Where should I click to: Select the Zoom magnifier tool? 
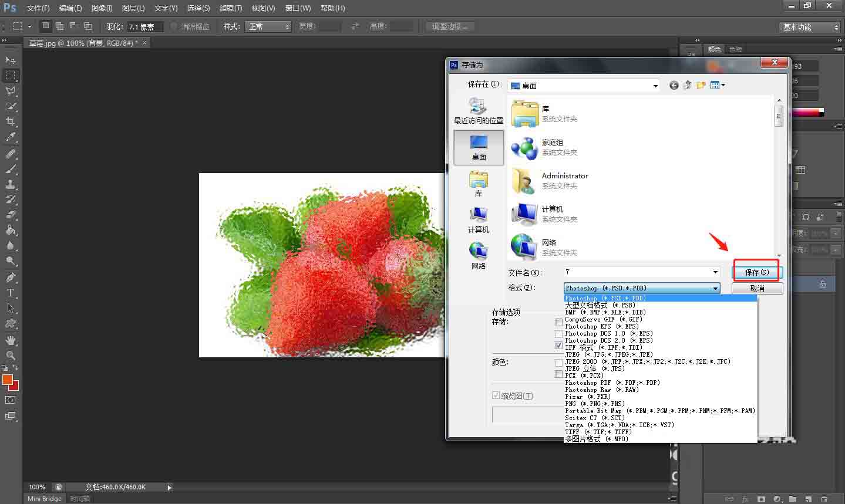(11, 356)
